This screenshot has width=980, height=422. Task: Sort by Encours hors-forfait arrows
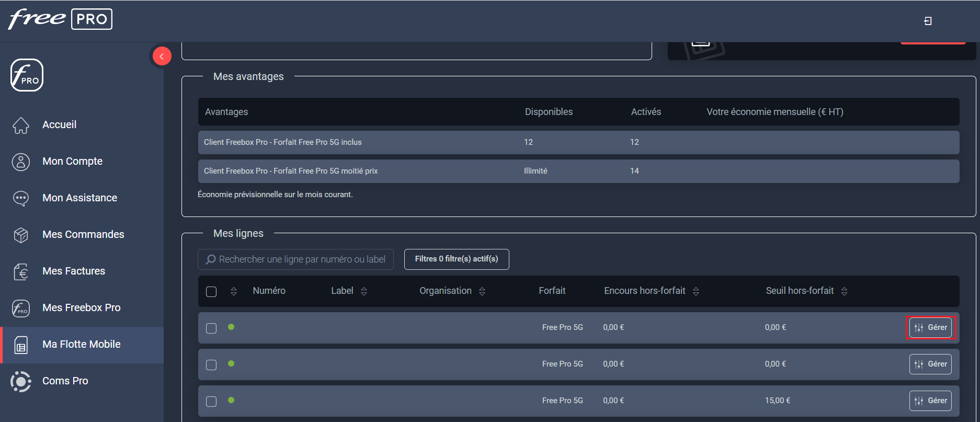click(696, 291)
